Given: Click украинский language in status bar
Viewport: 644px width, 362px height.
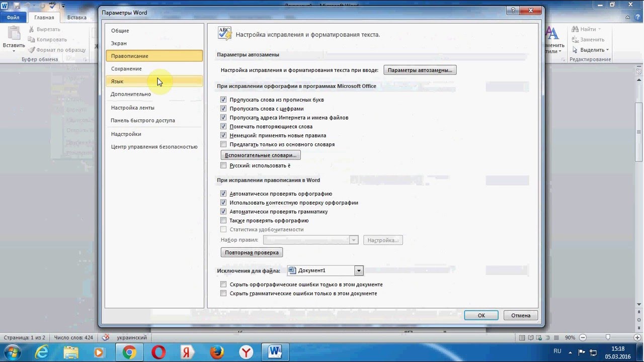Looking at the screenshot, I should 132,338.
